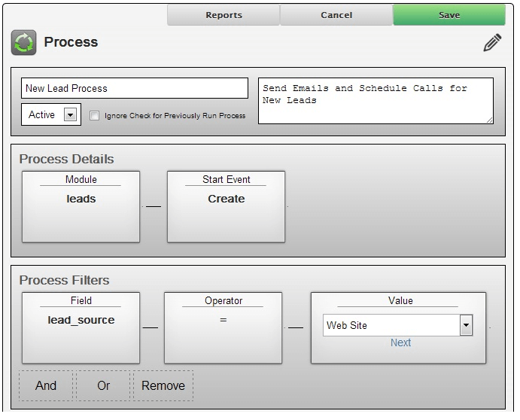Click the green circular-arrows Process icon
This screenshot has width=520, height=420.
pos(23,42)
